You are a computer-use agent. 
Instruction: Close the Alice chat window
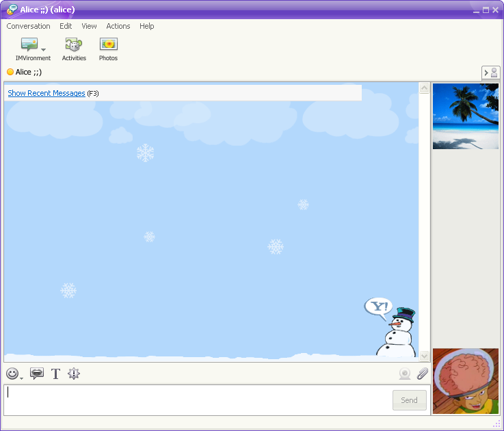[495, 10]
